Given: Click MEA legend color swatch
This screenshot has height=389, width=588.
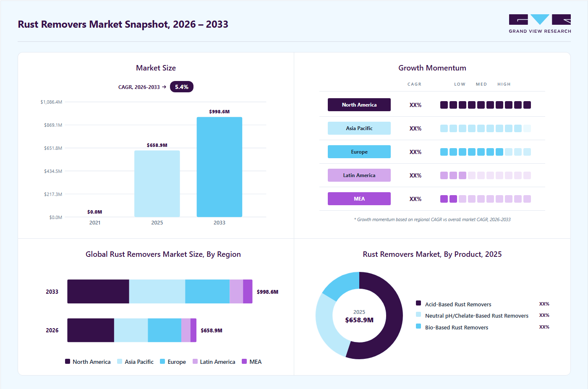Looking at the screenshot, I should (244, 361).
